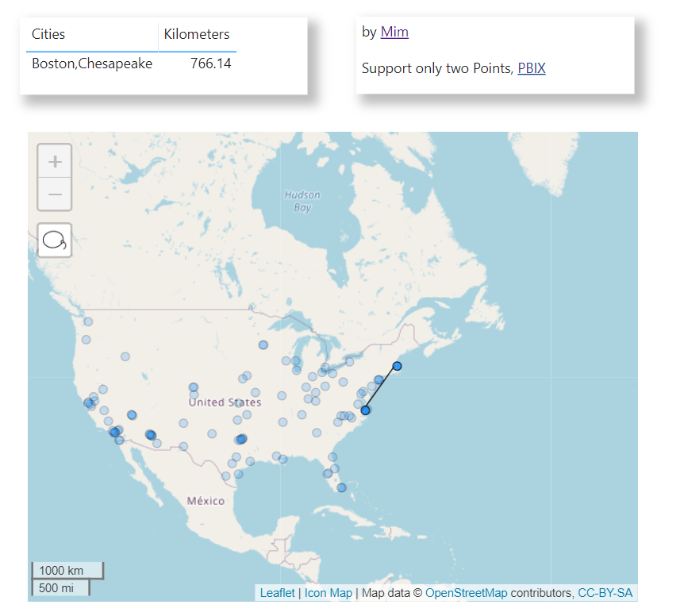Activate the lasso selection tool
This screenshot has height=616, width=684.
[x=55, y=240]
